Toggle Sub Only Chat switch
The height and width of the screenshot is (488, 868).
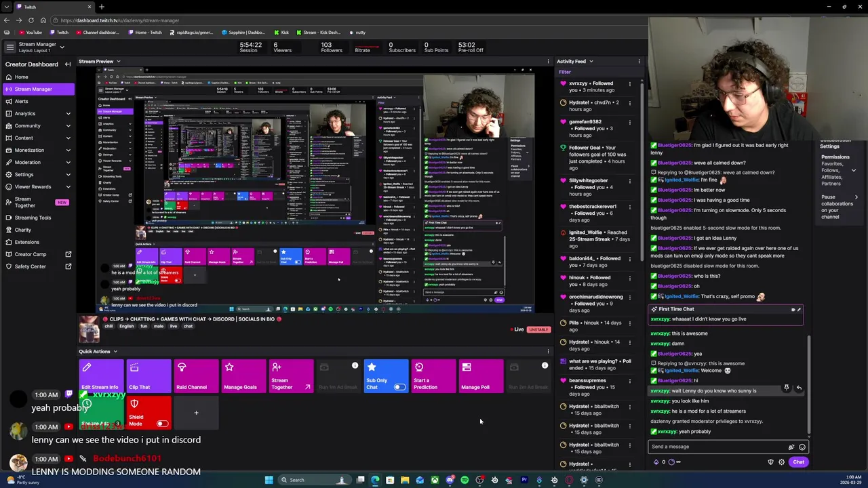pos(399,387)
